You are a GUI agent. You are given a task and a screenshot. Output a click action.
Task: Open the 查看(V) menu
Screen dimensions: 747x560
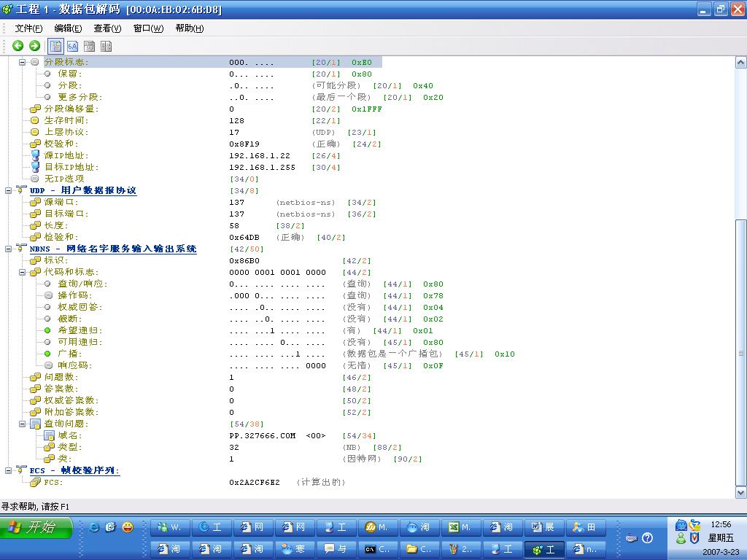pyautogui.click(x=107, y=28)
